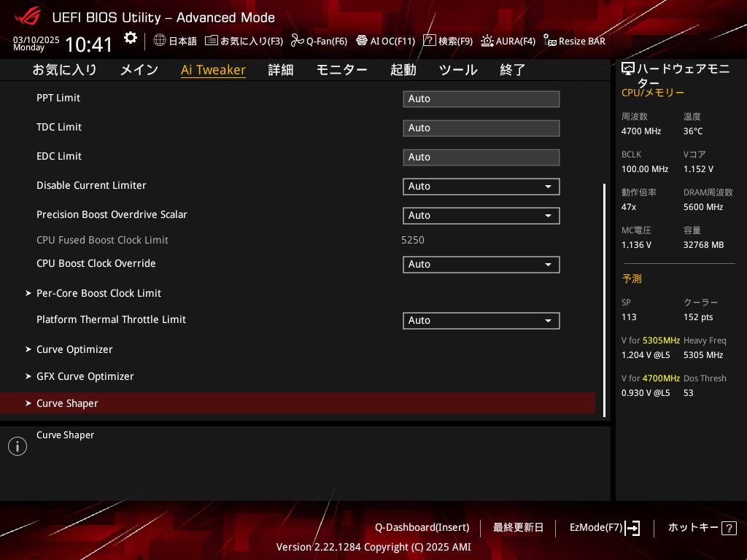Switch to お気に入り tab

click(x=64, y=70)
